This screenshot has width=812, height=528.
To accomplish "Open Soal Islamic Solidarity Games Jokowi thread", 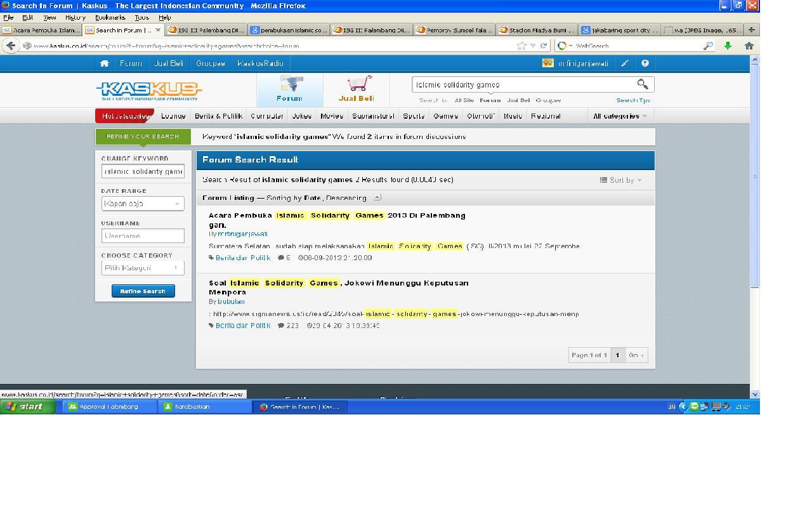I will click(x=339, y=287).
